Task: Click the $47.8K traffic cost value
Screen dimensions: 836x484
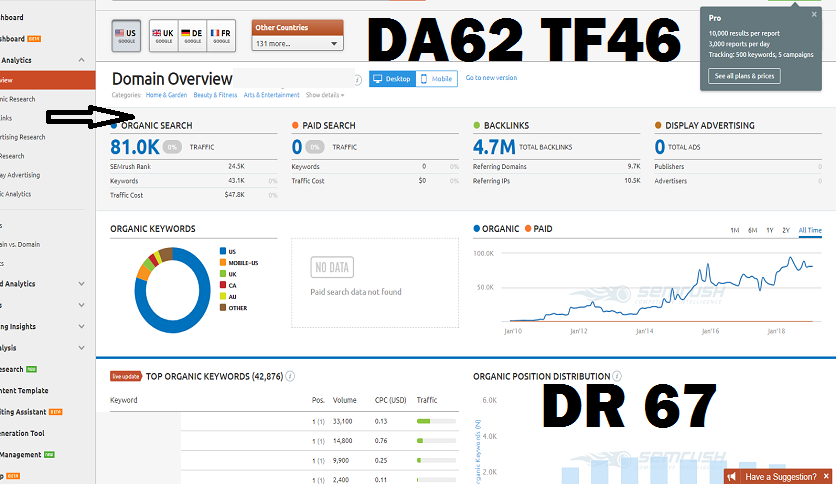Action: click(x=235, y=195)
